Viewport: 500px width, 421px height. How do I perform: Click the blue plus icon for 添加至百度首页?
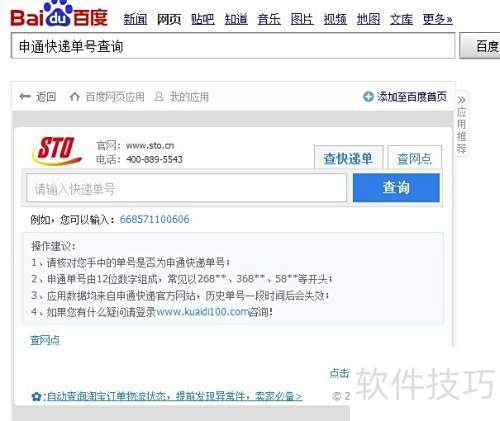point(368,97)
